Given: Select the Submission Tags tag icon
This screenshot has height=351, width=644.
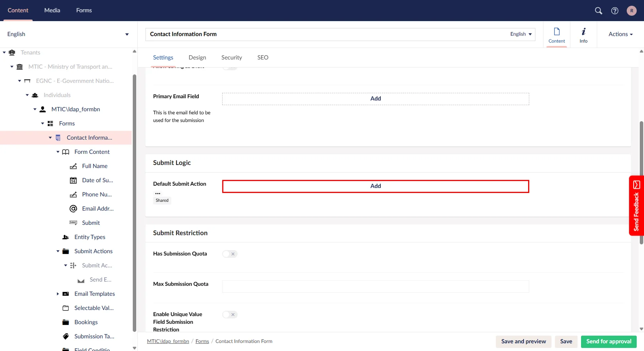Looking at the screenshot, I should click(x=66, y=336).
